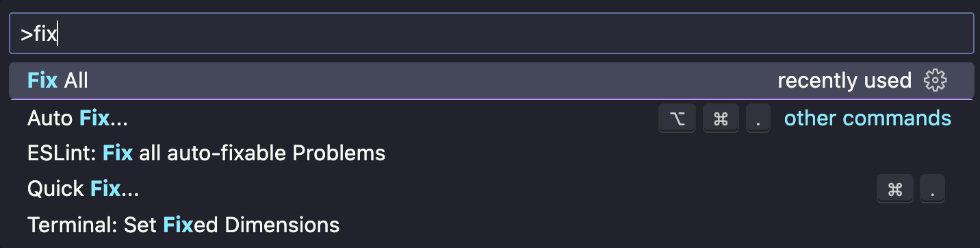Click highlighted 'Fix' in the Terminal command
980x248 pixels.
pos(178,224)
